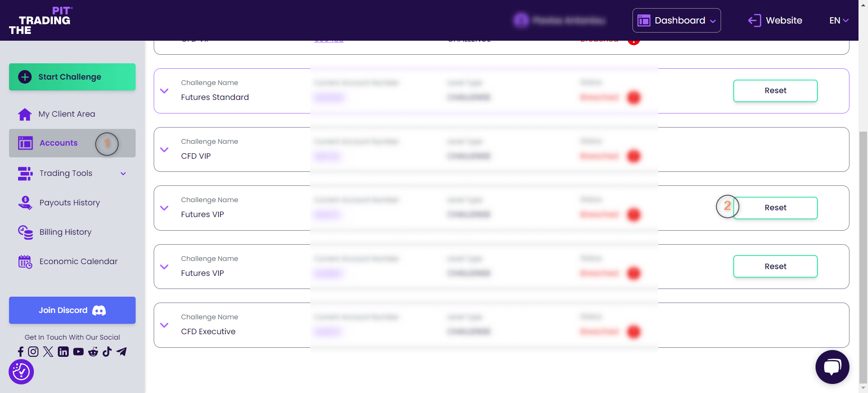Open the EN language selector
868x393 pixels.
click(839, 20)
